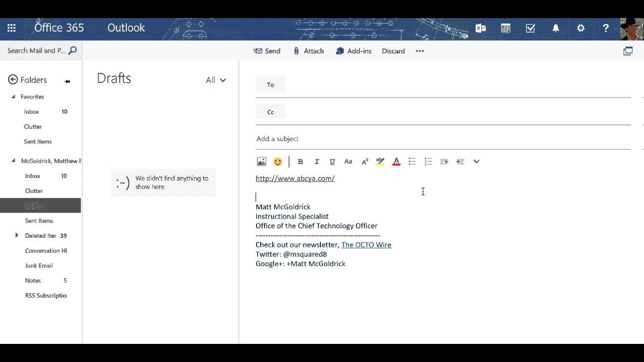The image size is (644, 362).
Task: Open the help question mark
Action: point(606,29)
